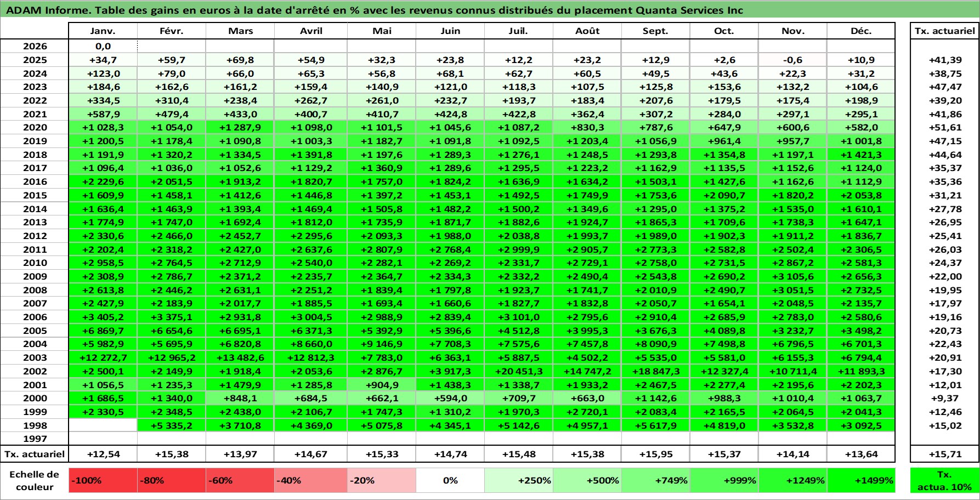The height and width of the screenshot is (500, 980).
Task: Click the +2 090,7 cell in Oct. 2015
Action: [x=724, y=195]
